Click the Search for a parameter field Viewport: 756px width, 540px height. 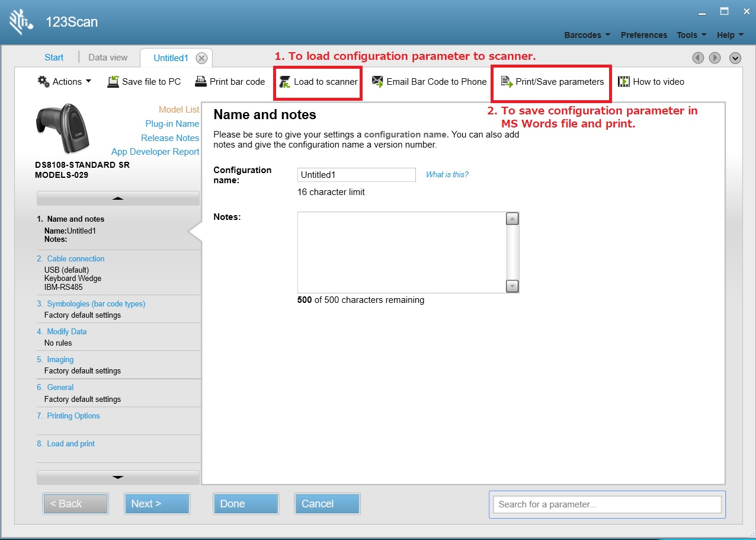click(607, 504)
